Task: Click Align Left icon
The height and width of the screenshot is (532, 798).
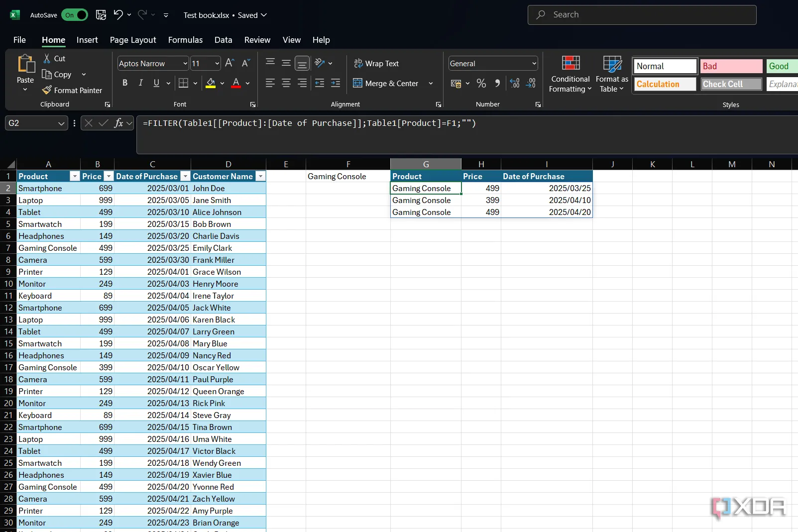Action: [270, 83]
